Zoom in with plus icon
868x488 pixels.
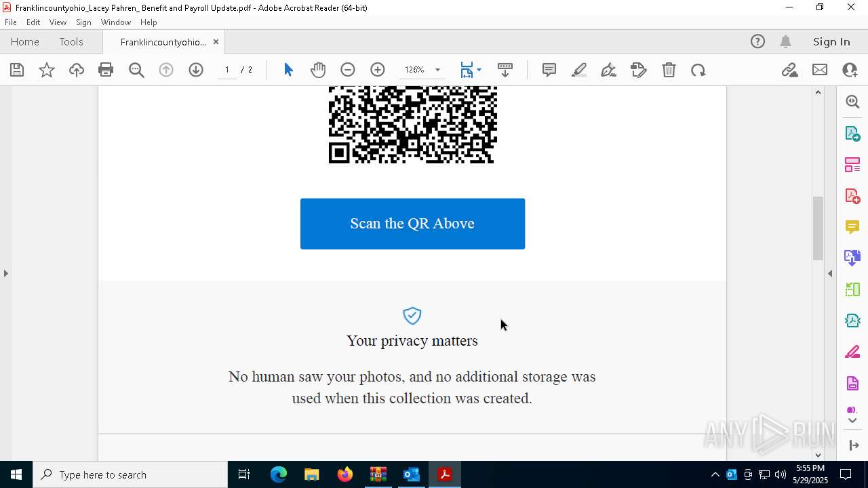pos(378,70)
